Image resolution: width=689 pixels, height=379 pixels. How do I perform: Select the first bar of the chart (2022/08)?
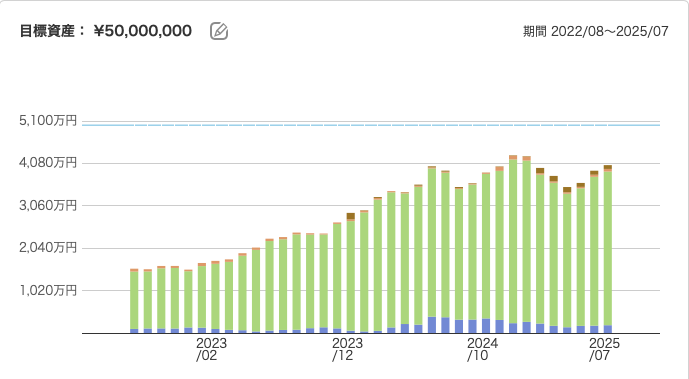point(134,301)
